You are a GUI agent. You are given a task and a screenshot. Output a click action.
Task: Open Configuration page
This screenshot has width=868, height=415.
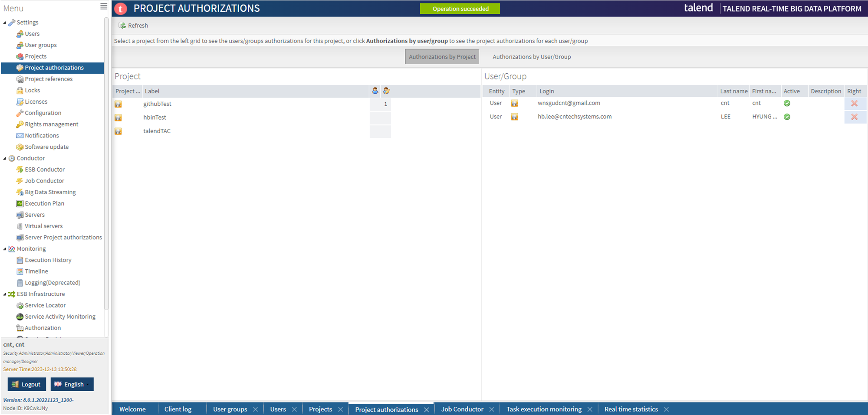pos(43,113)
